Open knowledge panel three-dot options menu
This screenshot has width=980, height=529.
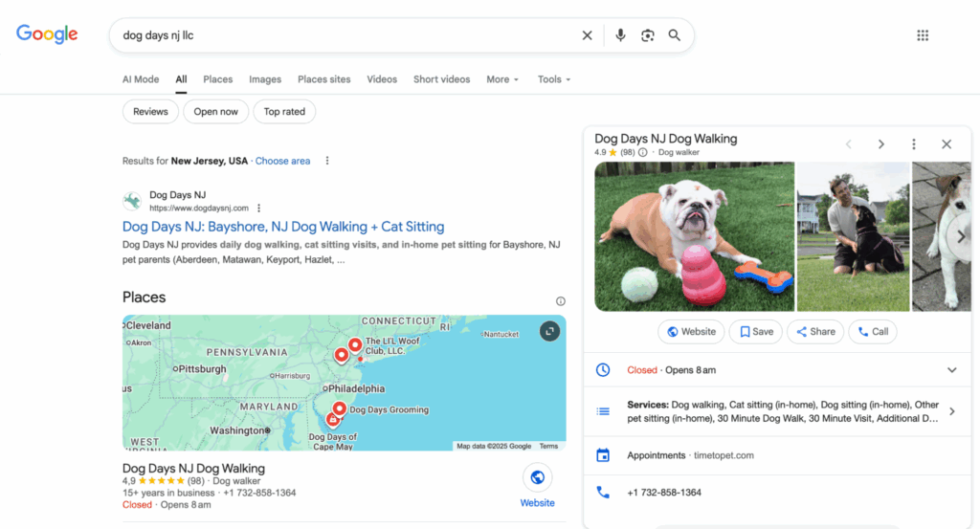[914, 144]
